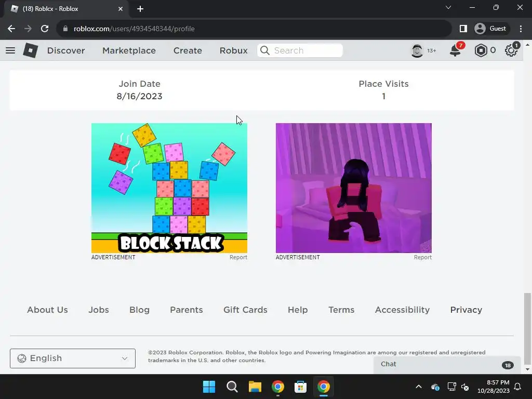Image resolution: width=532 pixels, height=399 pixels.
Task: Click the Join Date value 8/16/2023
Action: pyautogui.click(x=139, y=96)
